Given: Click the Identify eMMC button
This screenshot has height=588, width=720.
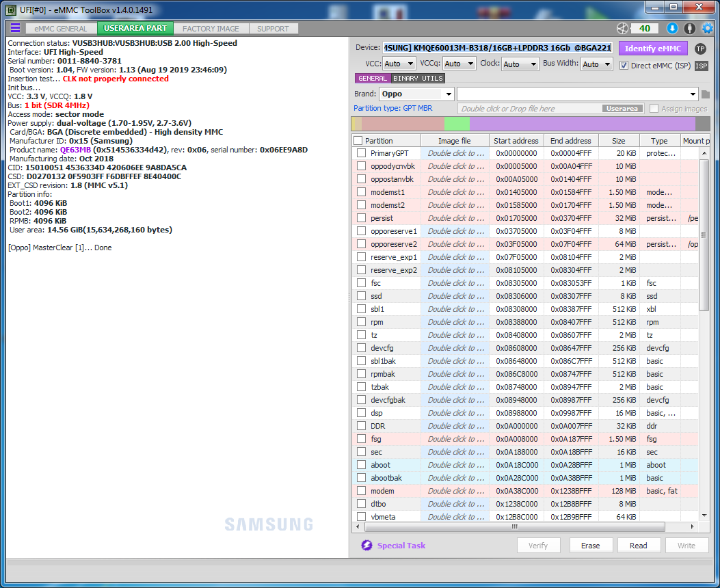Looking at the screenshot, I should click(652, 48).
